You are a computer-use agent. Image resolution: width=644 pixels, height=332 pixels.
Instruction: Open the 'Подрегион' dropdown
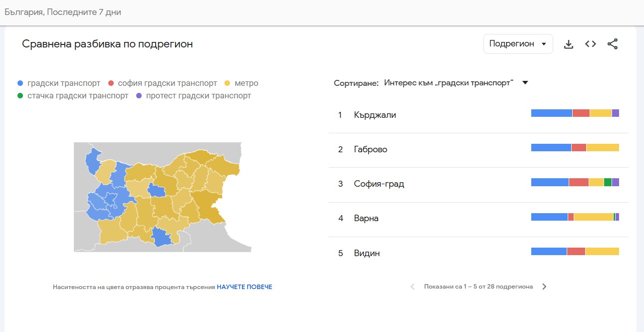[x=518, y=44]
